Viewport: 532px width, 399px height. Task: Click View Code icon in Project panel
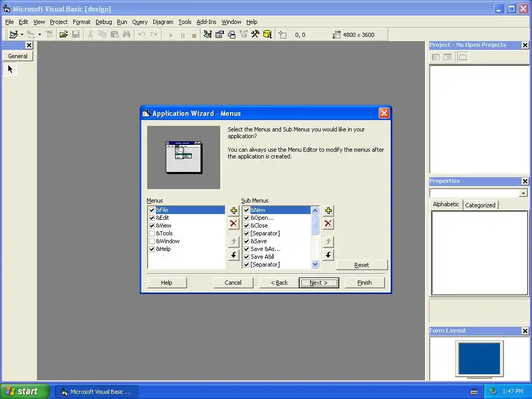436,57
